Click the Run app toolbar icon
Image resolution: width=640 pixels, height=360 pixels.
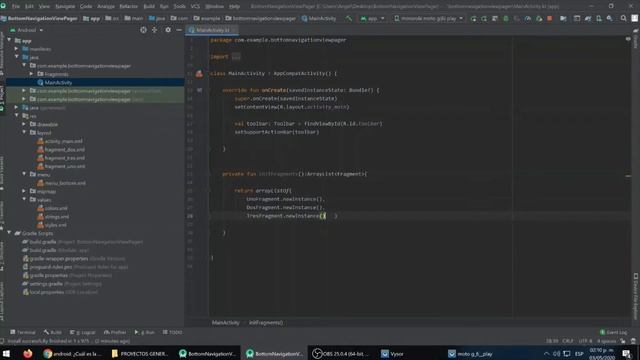click(x=473, y=18)
